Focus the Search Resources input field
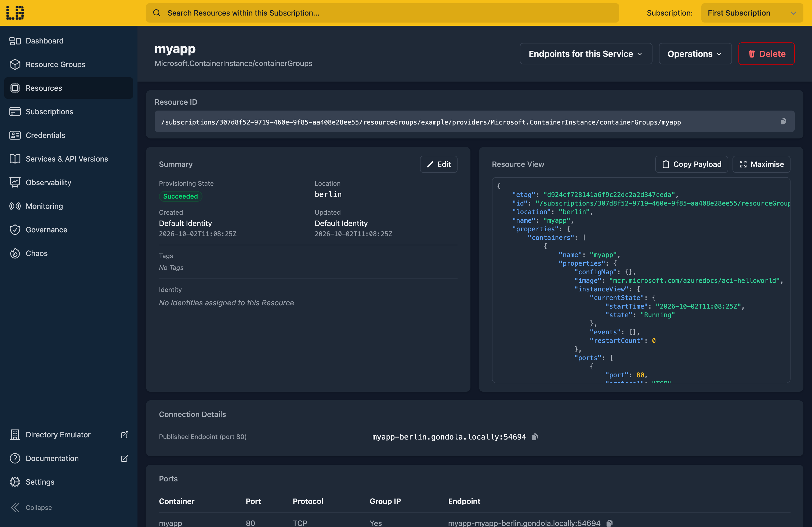The height and width of the screenshot is (527, 812). (382, 13)
